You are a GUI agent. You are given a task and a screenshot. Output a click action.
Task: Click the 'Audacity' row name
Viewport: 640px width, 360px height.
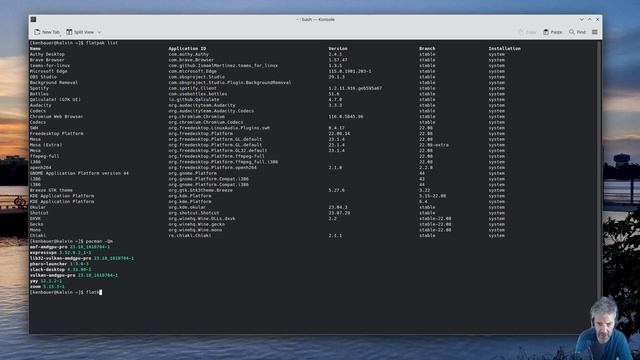click(40, 105)
